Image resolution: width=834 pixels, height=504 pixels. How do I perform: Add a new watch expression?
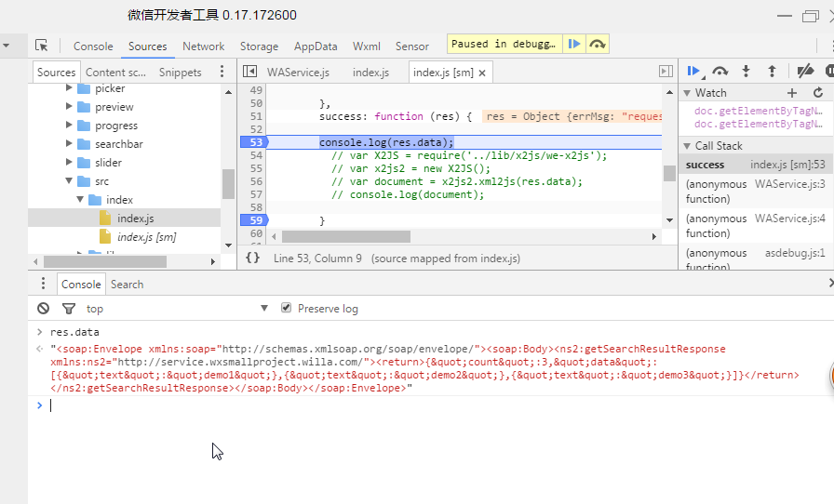point(792,93)
